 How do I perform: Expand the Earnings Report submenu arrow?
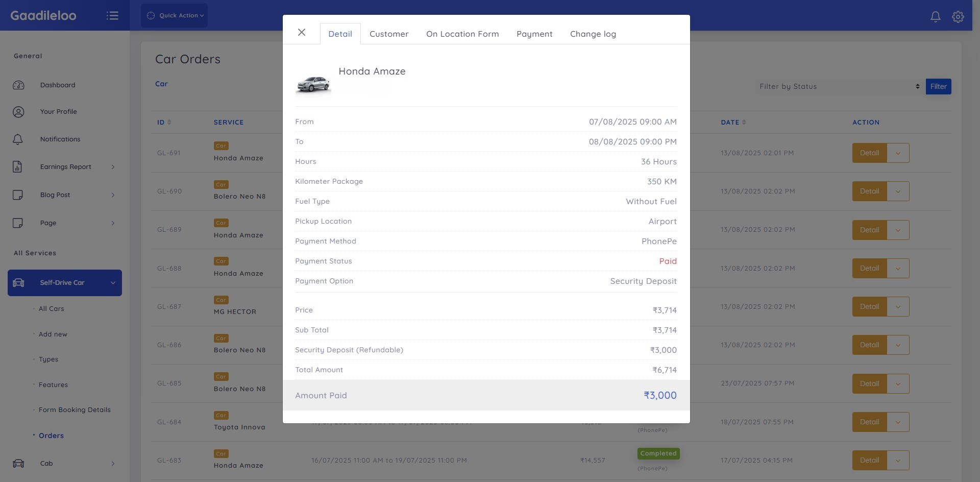pos(113,167)
